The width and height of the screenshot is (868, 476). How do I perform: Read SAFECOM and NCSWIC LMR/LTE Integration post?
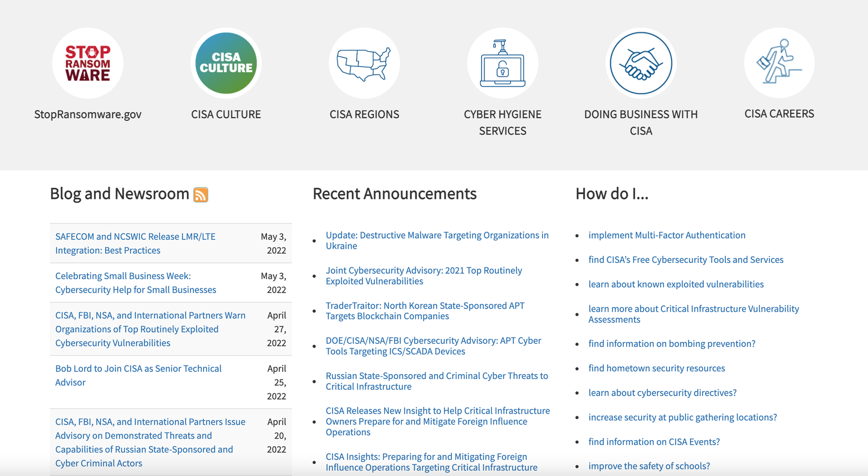135,243
